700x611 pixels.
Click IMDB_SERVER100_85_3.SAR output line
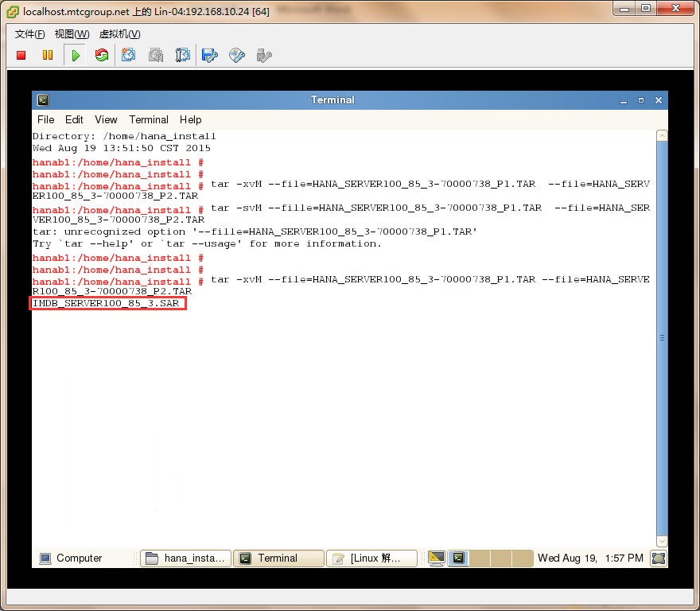pos(106,303)
